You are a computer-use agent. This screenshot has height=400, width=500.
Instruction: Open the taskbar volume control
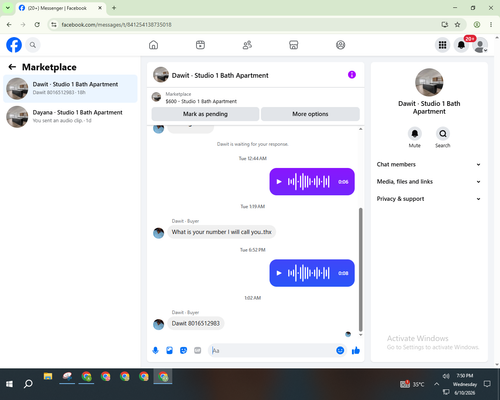click(x=446, y=376)
